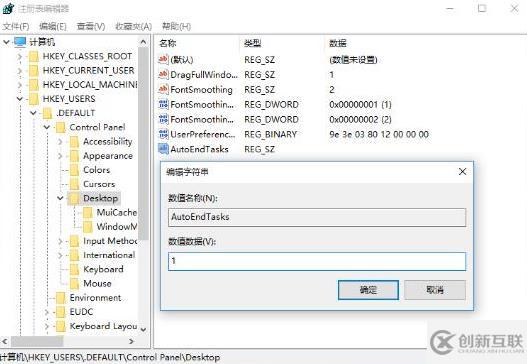Select the International tree item label
527x364 pixels.
tap(109, 255)
